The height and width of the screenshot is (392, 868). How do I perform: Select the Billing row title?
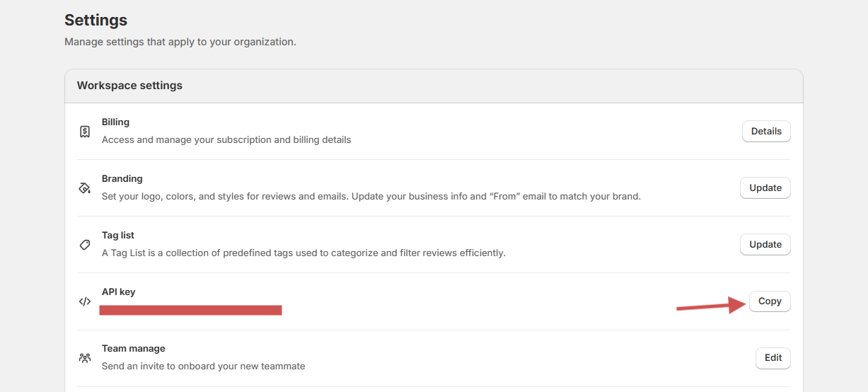coord(115,122)
